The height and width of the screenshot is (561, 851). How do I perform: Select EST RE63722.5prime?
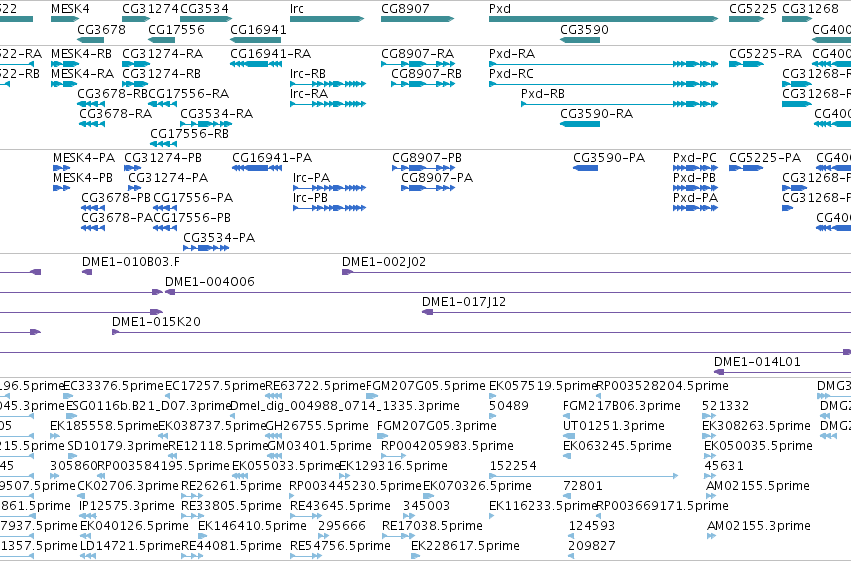pos(315,386)
